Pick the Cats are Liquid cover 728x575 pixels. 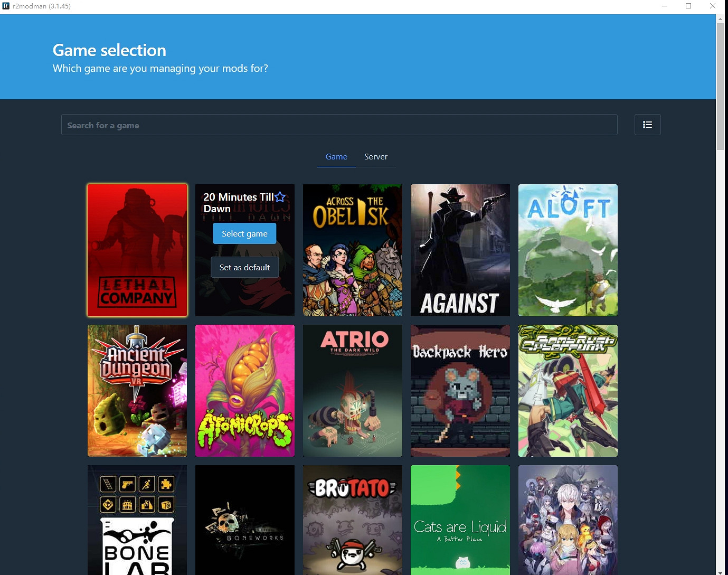pyautogui.click(x=460, y=520)
